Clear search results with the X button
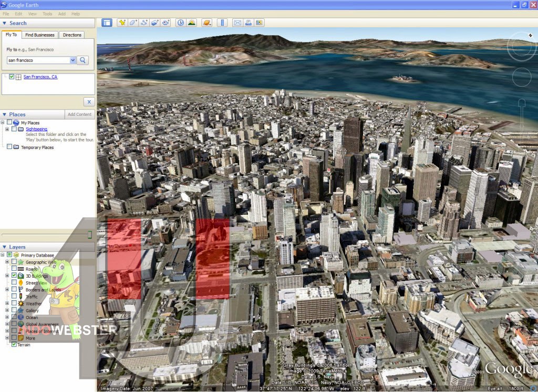Screen dimensions: 538x392 click(89, 102)
